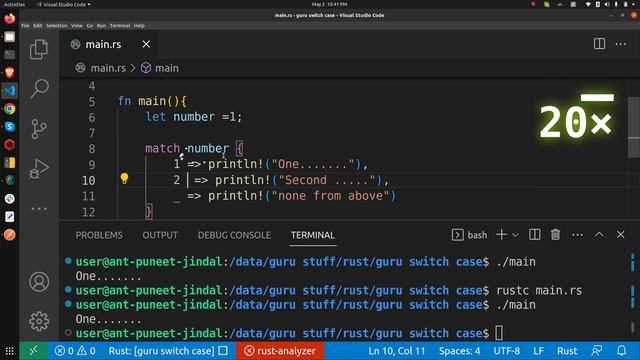Open the Run menu
The height and width of the screenshot is (360, 640).
(x=101, y=26)
